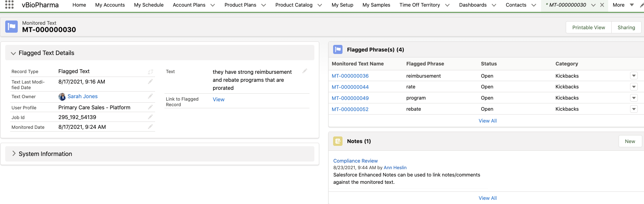Click the Printable View button
The image size is (644, 204).
tap(588, 28)
